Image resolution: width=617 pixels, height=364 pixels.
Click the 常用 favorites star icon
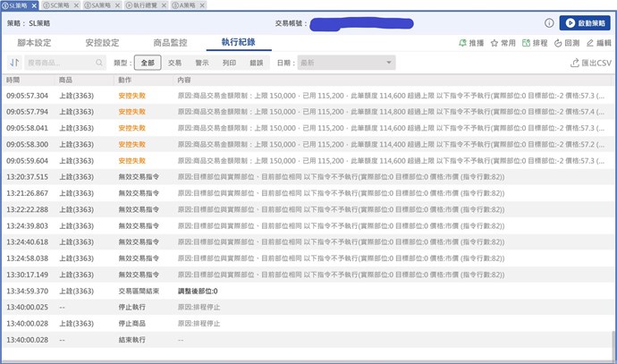[494, 43]
